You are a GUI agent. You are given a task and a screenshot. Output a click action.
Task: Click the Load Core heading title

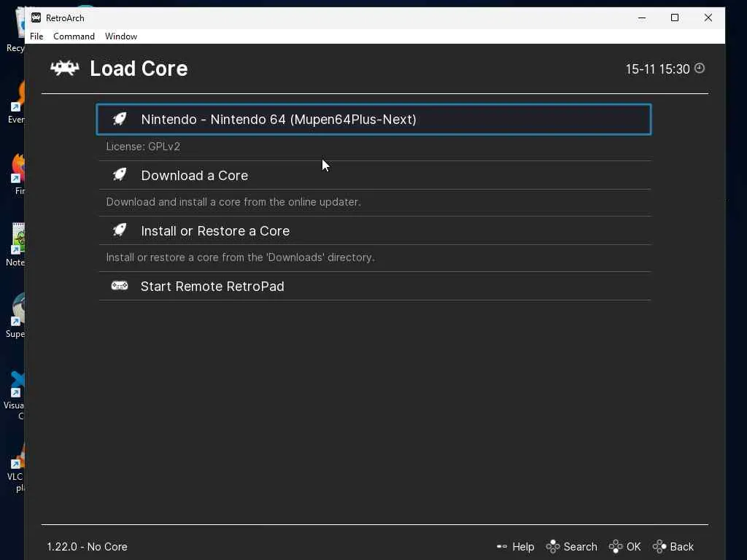(139, 69)
